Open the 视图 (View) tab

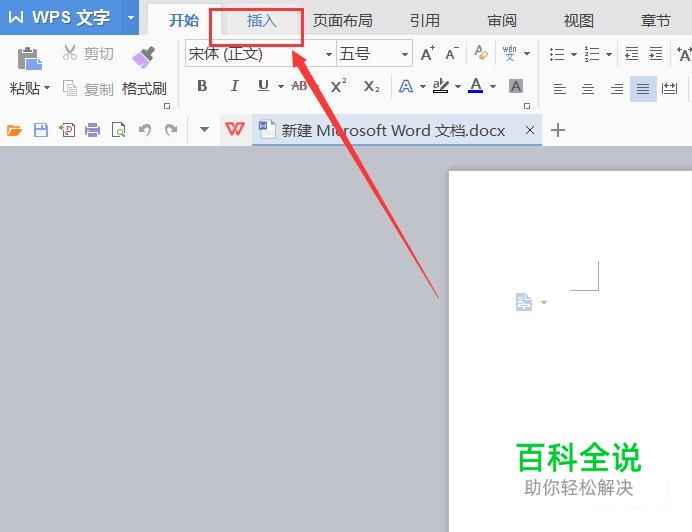pyautogui.click(x=579, y=20)
